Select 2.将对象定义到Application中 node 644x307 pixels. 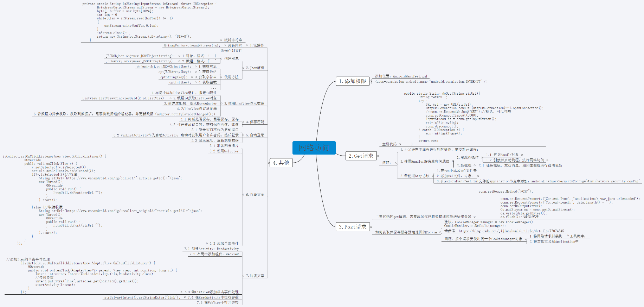coord(554,242)
